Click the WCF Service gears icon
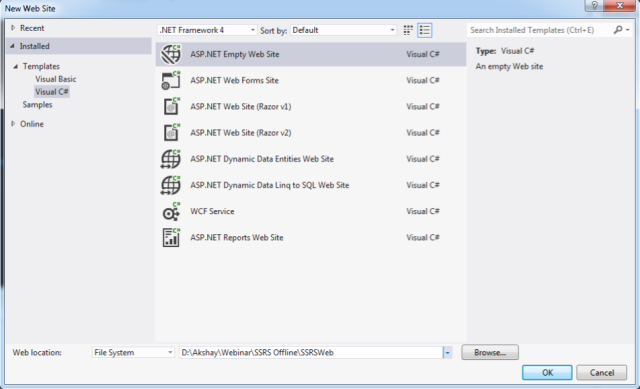 click(x=171, y=211)
